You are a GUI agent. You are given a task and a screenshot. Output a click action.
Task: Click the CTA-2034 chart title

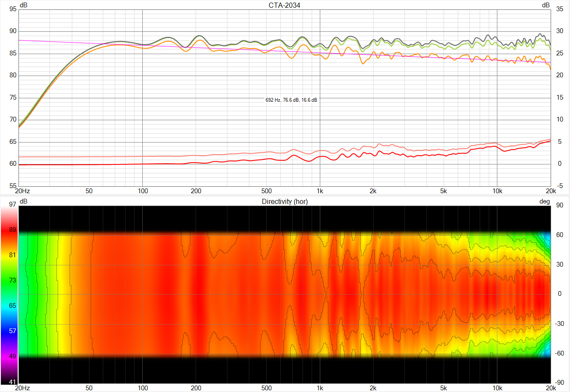click(x=285, y=6)
